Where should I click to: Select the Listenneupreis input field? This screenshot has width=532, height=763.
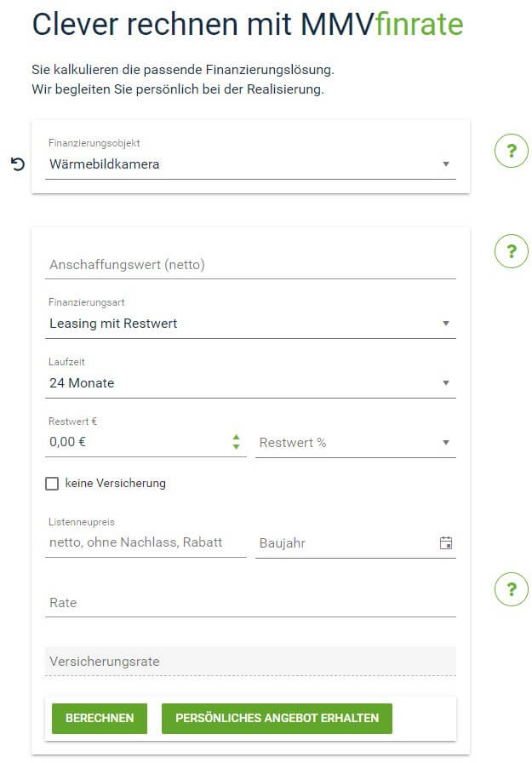[146, 542]
